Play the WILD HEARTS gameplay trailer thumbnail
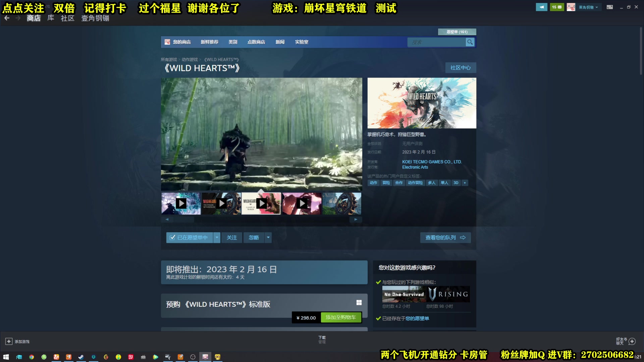The height and width of the screenshot is (362, 644). tap(261, 203)
